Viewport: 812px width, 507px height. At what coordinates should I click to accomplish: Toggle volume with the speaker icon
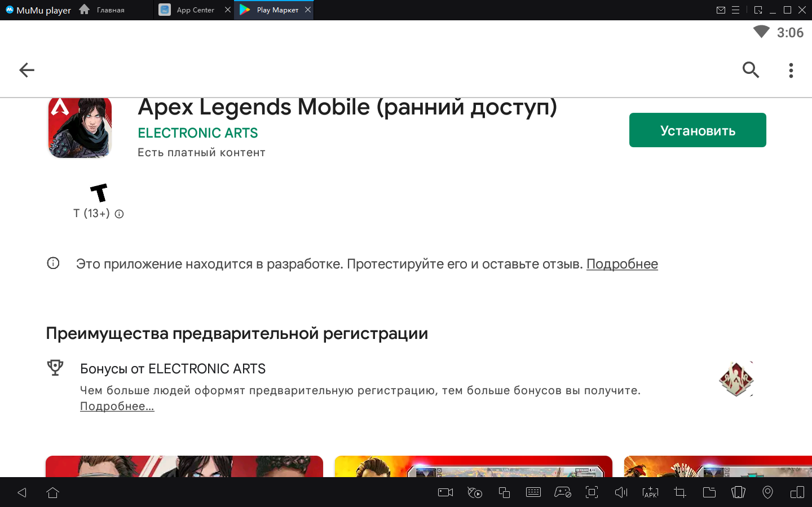[x=621, y=492]
